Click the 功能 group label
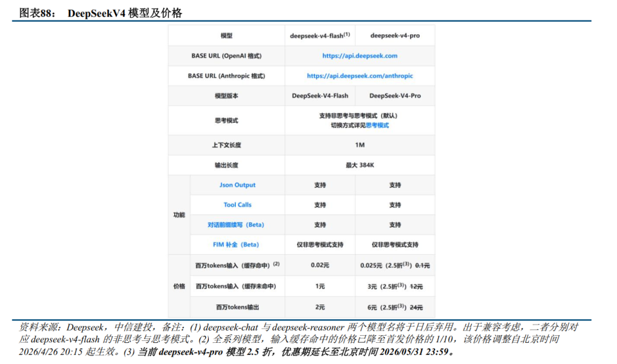Screen dimensions: 617x364 [x=179, y=215]
